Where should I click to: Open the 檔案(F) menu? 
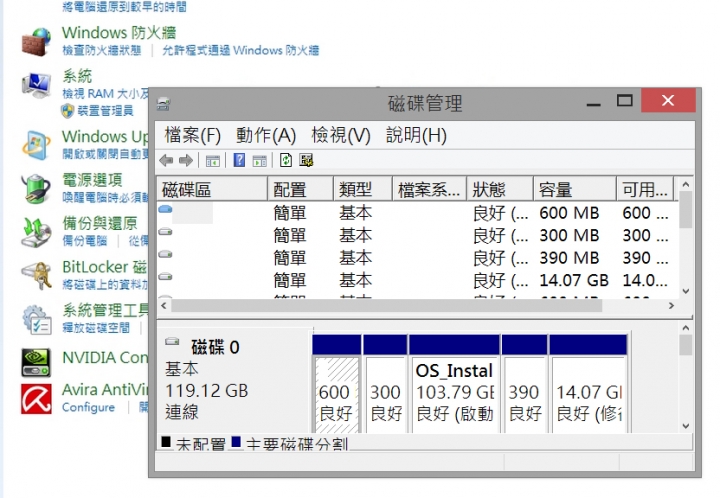193,135
